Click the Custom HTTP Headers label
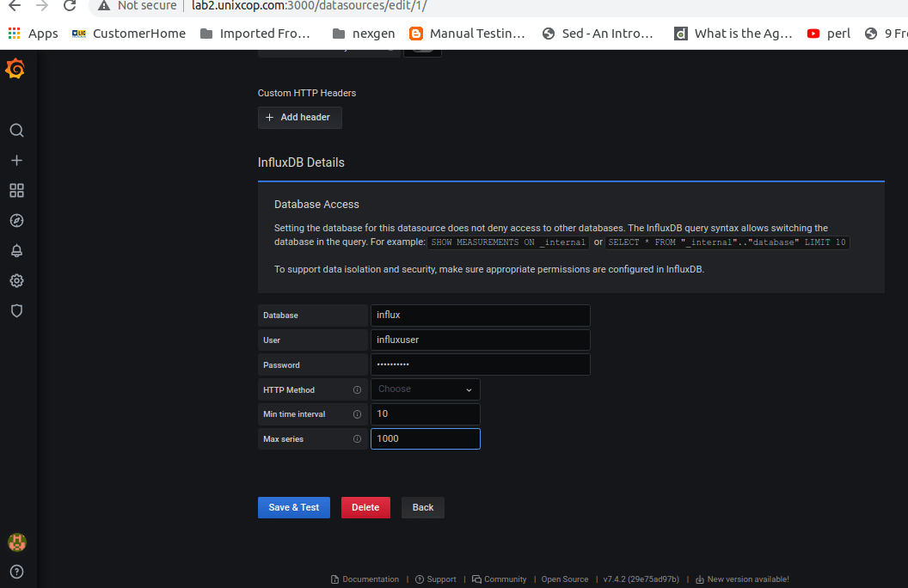The height and width of the screenshot is (588, 908). (x=307, y=93)
